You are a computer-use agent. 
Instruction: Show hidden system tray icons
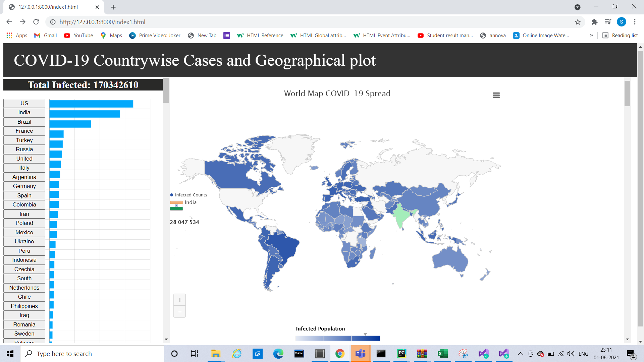coord(520,354)
